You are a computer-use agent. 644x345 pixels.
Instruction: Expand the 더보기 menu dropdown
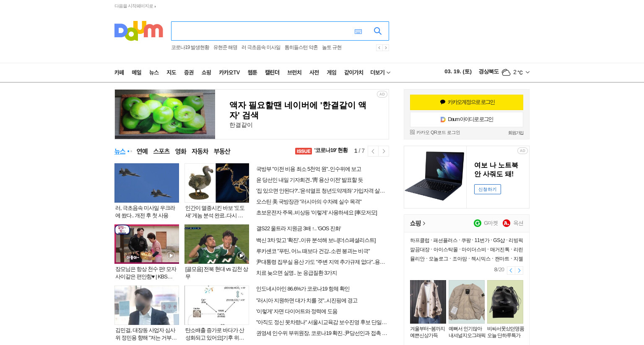pos(380,72)
